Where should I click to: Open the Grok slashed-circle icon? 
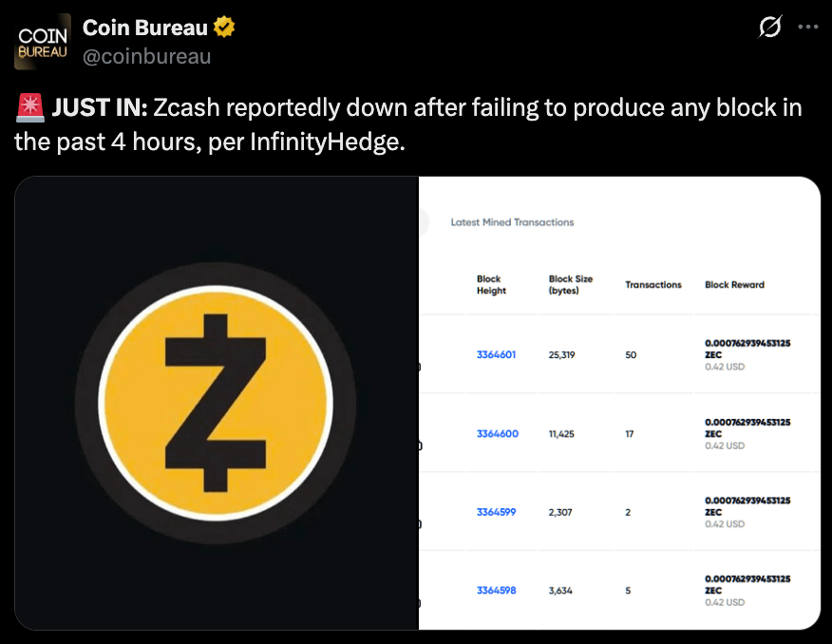pos(770,27)
